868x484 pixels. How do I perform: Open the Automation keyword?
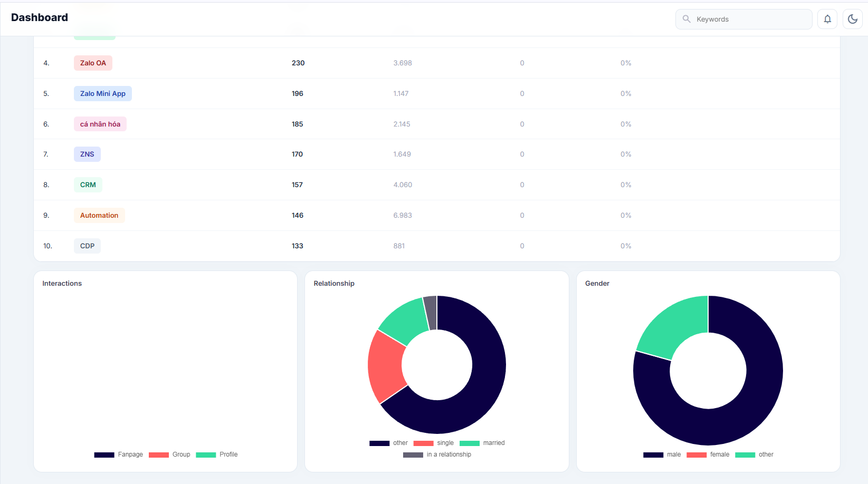click(99, 215)
